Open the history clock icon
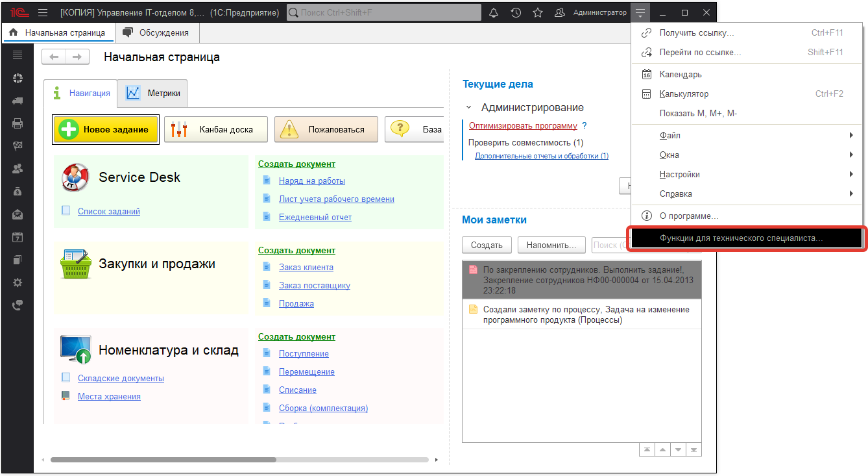Image resolution: width=868 pixels, height=476 pixels. tap(516, 12)
